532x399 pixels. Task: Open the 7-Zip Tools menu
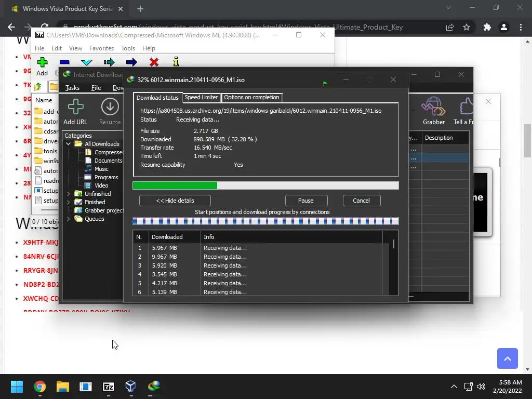click(128, 48)
